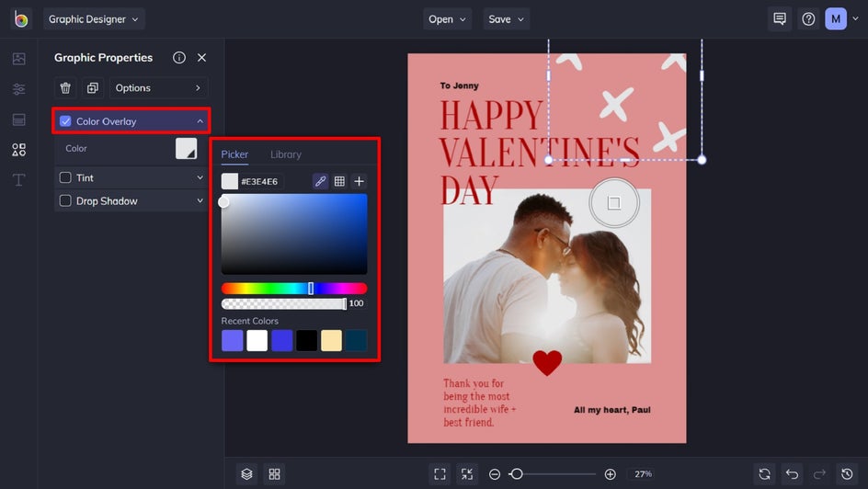Redo the last action
The width and height of the screenshot is (868, 489).
point(819,474)
